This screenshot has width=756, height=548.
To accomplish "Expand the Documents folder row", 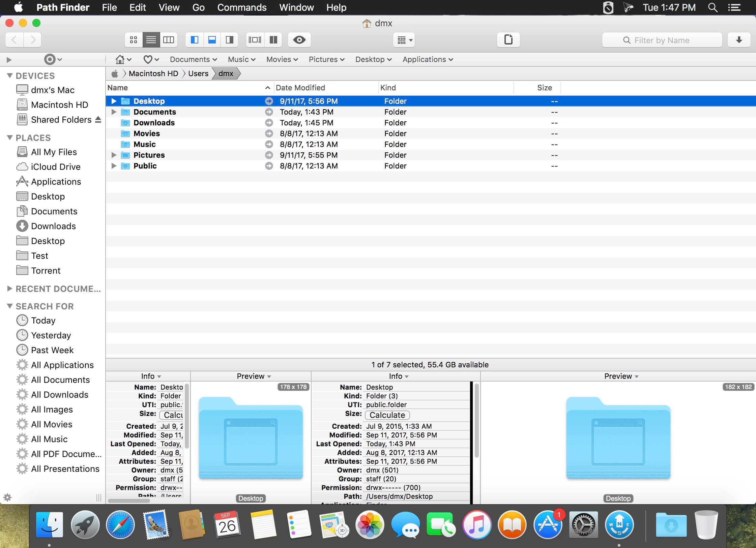I will click(x=114, y=112).
